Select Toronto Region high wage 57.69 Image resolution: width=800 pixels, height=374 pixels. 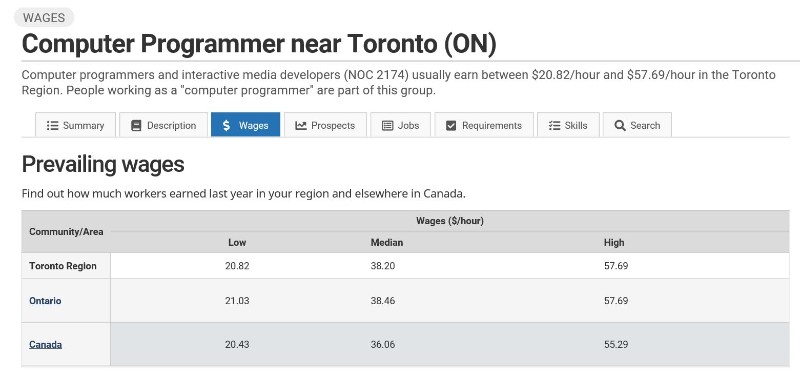pos(616,266)
